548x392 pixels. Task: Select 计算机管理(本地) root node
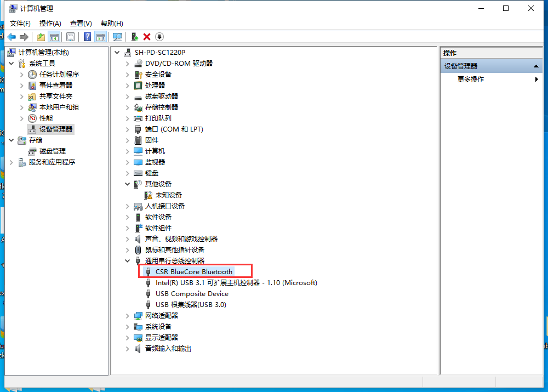click(44, 53)
